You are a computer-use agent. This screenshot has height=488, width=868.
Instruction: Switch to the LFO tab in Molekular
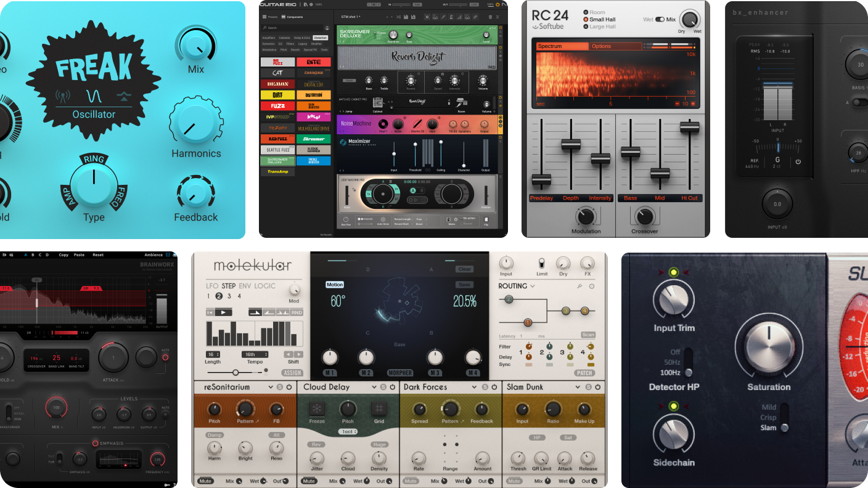point(213,286)
